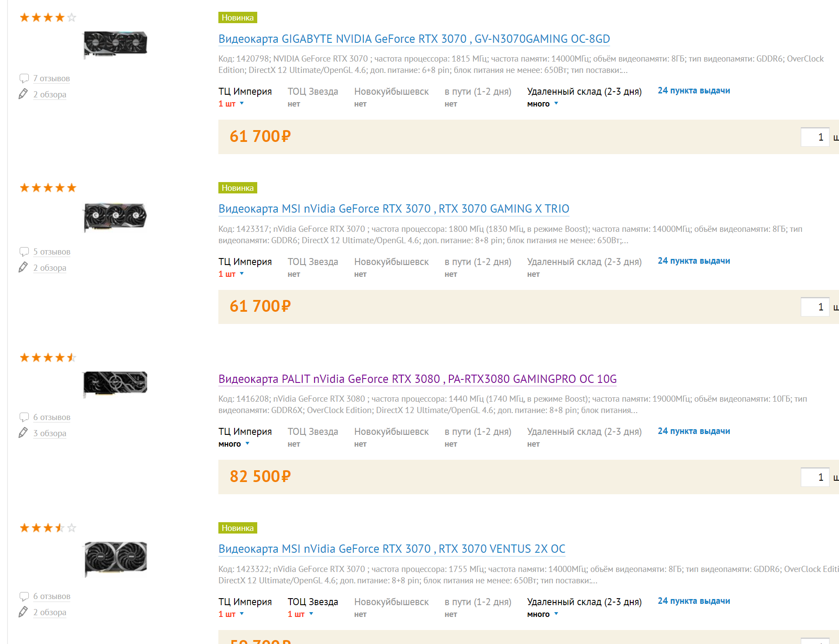
Task: Click the five-star rating of the MSI GAMING X TRIO
Action: pyautogui.click(x=48, y=188)
